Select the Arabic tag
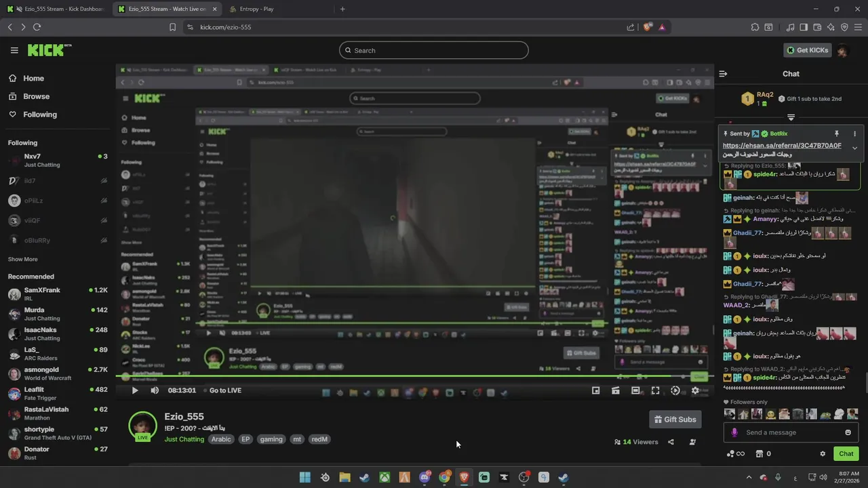The width and height of the screenshot is (868, 488). [221, 439]
